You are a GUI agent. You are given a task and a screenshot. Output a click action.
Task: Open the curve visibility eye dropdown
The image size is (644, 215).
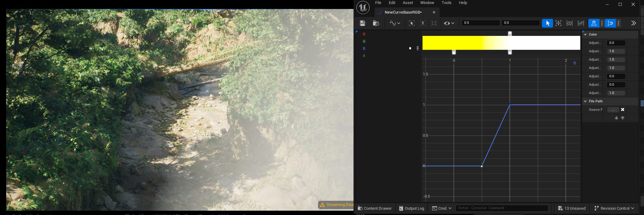[449, 23]
